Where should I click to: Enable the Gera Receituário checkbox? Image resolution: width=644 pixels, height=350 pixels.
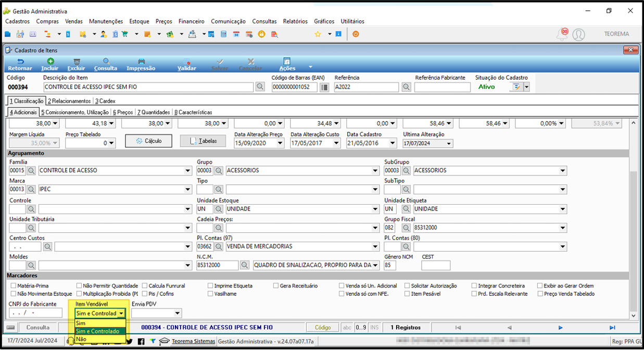click(x=276, y=286)
